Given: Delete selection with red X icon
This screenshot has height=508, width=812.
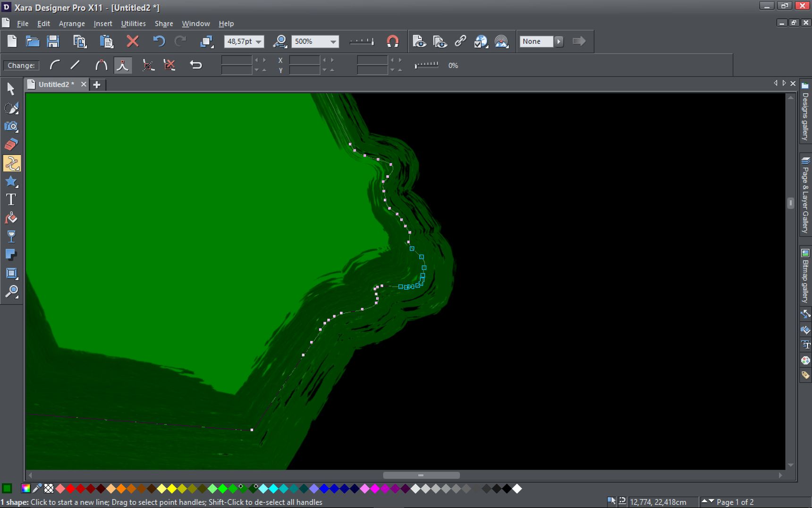Looking at the screenshot, I should [x=133, y=42].
